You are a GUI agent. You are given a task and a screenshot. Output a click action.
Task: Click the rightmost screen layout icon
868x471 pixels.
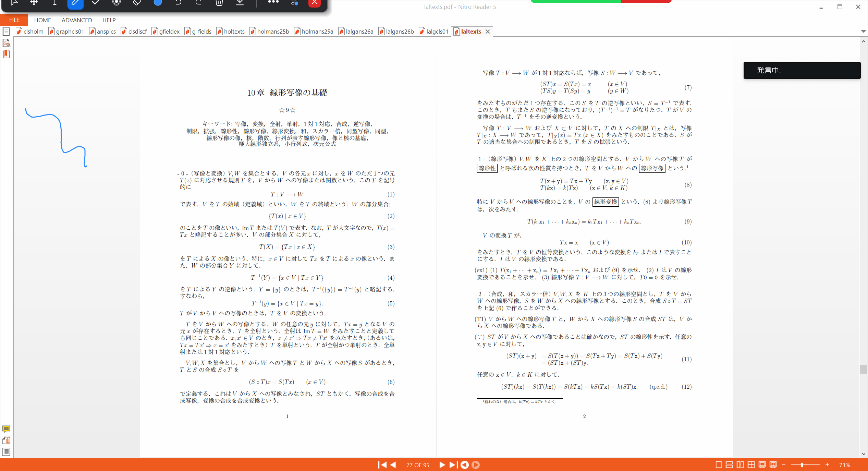(x=773, y=465)
